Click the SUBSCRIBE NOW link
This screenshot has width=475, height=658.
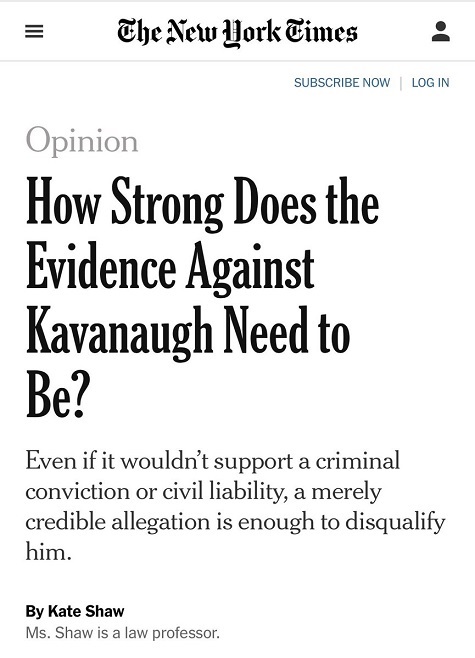point(342,83)
